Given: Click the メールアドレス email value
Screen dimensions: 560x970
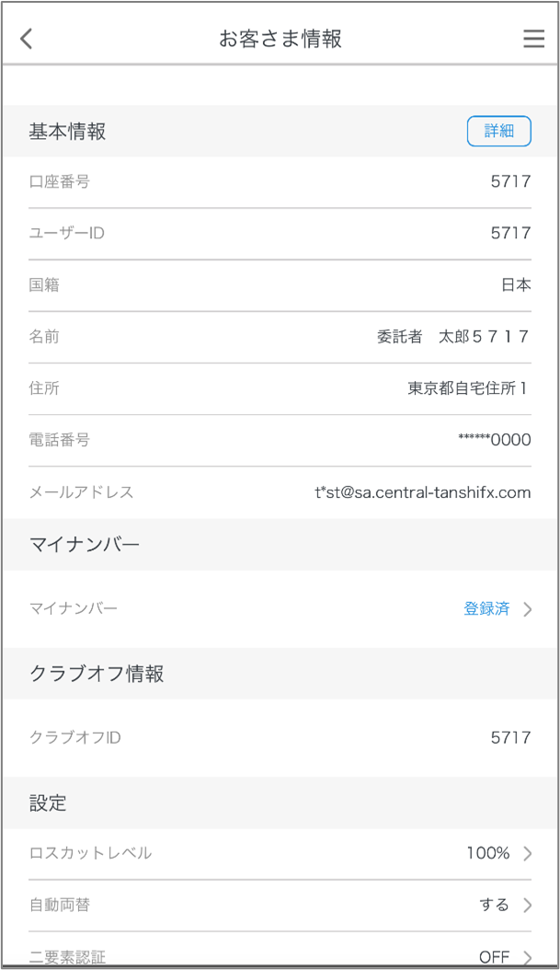Looking at the screenshot, I should tap(422, 491).
